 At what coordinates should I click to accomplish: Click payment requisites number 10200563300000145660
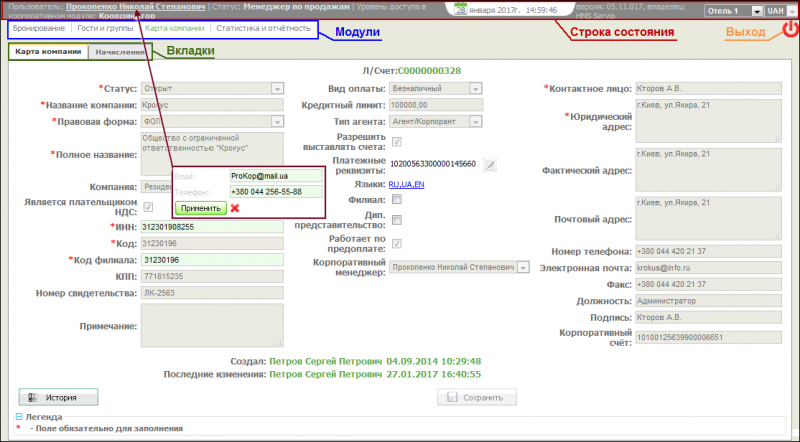(x=433, y=164)
